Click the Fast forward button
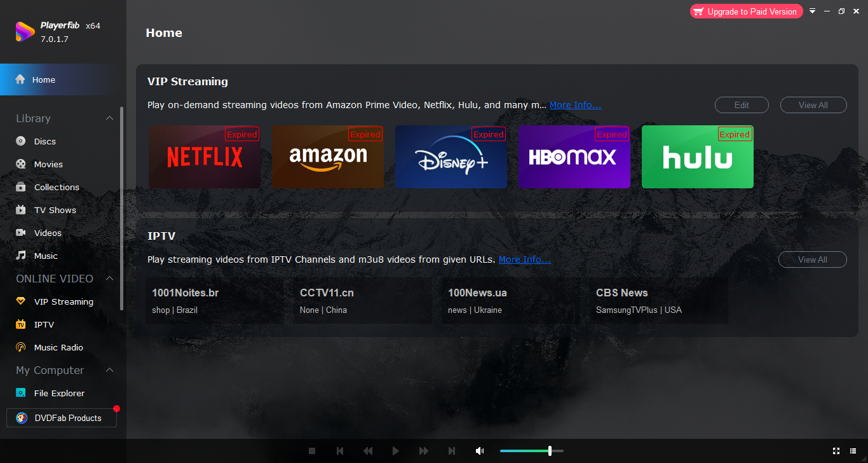868x463 pixels. [x=424, y=451]
